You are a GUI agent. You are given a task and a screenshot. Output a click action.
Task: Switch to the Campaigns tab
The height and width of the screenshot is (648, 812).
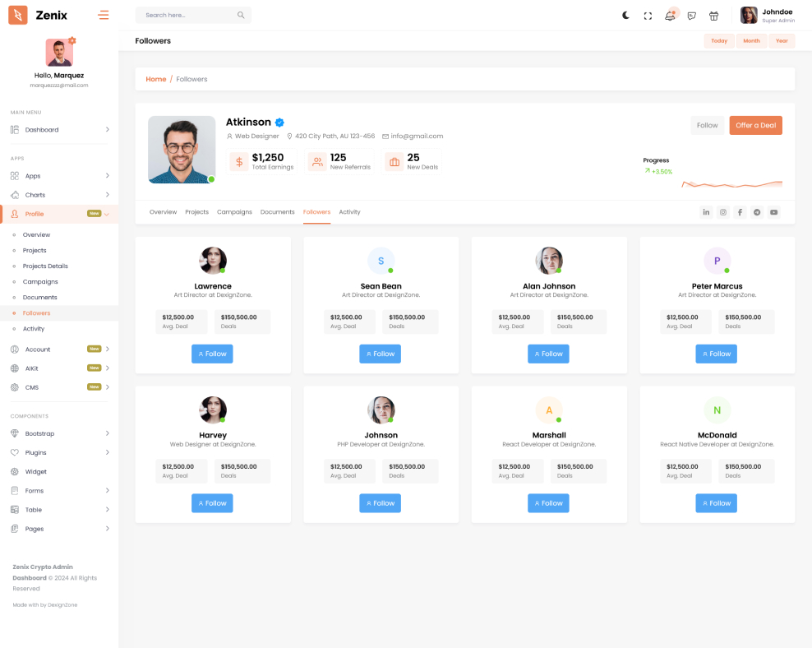[x=234, y=212]
